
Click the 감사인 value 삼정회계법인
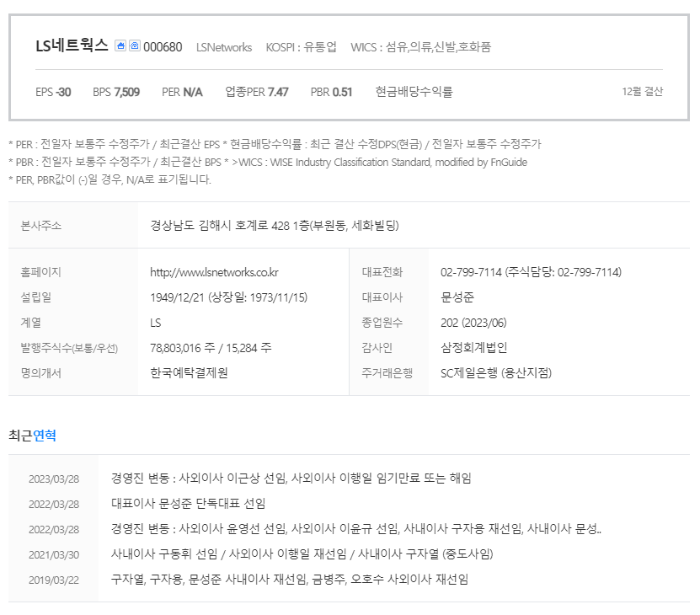pyautogui.click(x=473, y=348)
